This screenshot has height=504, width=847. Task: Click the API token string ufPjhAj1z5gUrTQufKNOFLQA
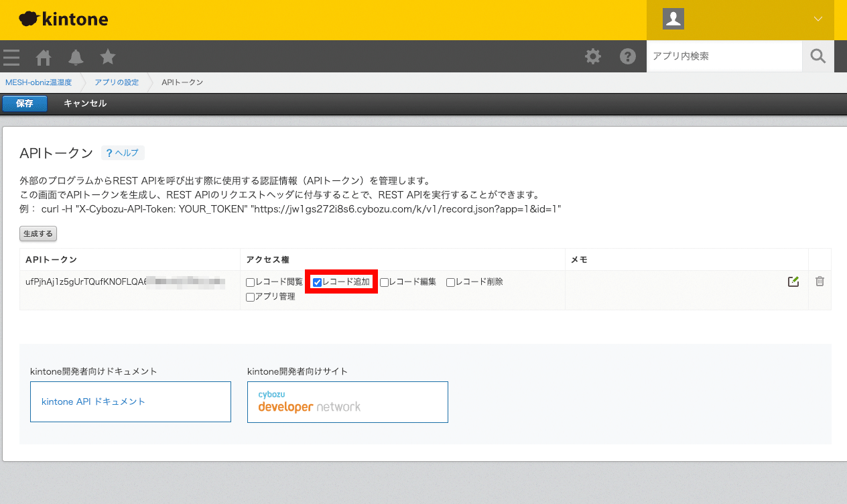click(x=125, y=281)
